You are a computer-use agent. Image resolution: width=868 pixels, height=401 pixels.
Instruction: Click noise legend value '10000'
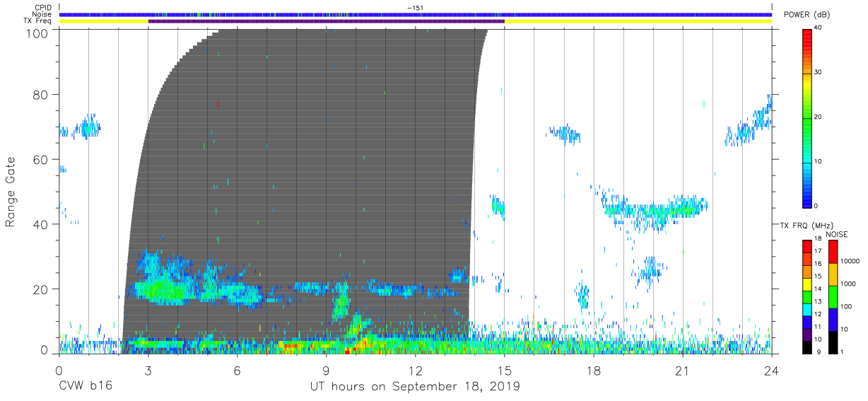[849, 262]
